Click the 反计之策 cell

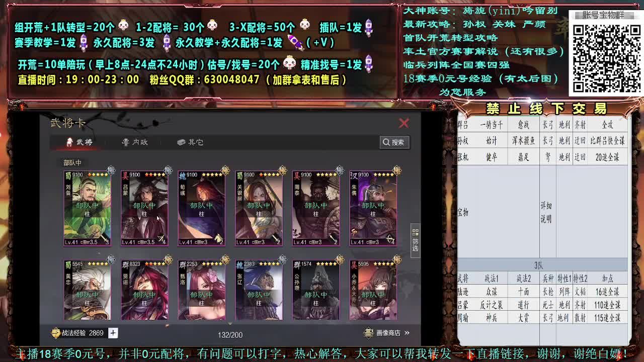point(491,305)
